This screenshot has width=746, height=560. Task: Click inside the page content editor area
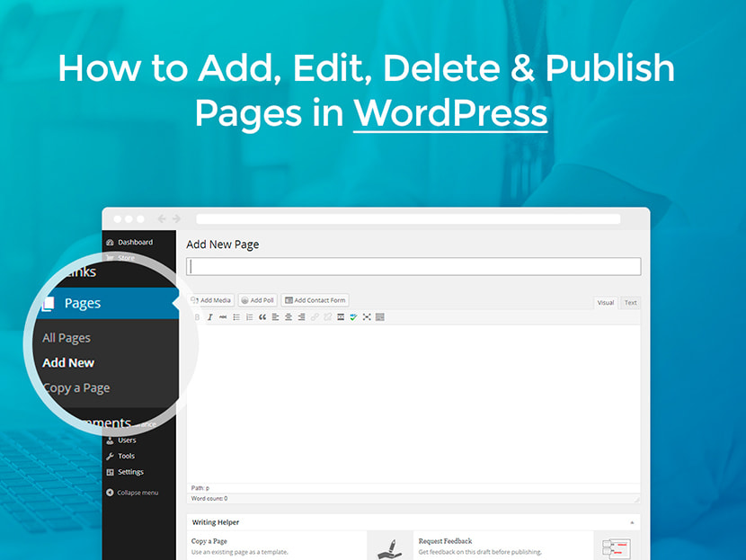tap(413, 404)
